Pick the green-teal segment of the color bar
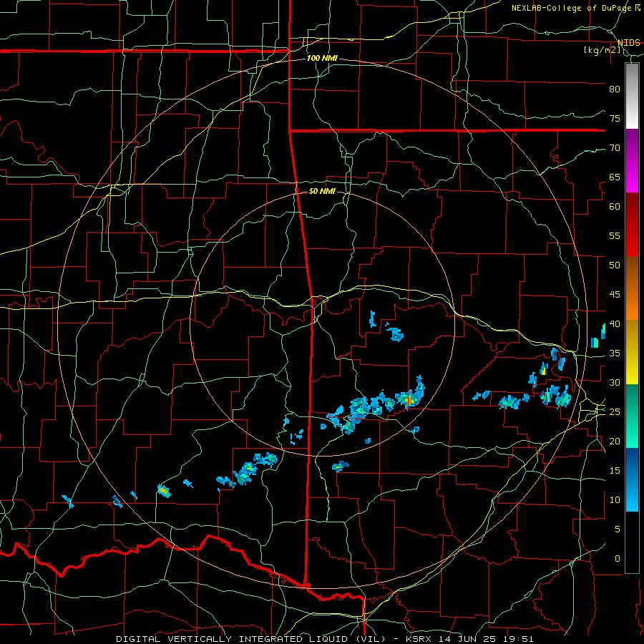 (x=632, y=416)
